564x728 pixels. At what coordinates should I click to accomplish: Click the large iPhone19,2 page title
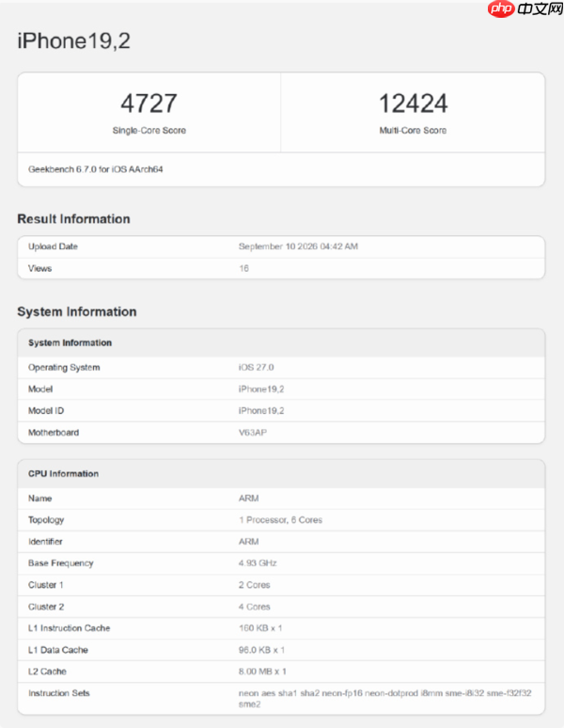(x=73, y=40)
